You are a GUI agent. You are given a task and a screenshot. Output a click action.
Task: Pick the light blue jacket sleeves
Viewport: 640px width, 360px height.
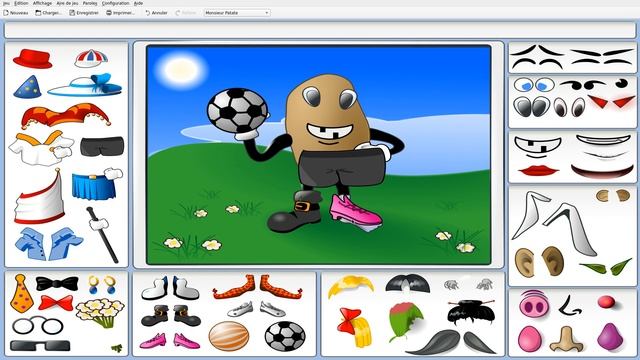[49, 244]
